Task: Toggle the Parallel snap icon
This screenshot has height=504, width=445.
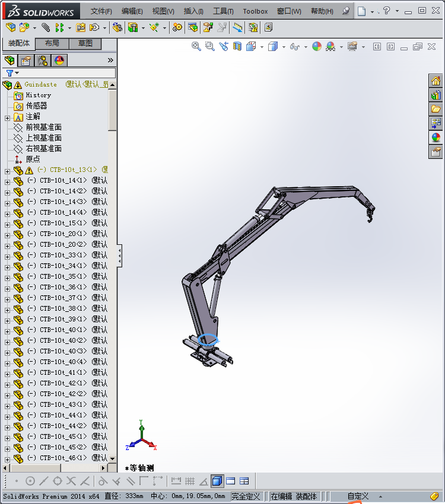Action: (x=130, y=481)
